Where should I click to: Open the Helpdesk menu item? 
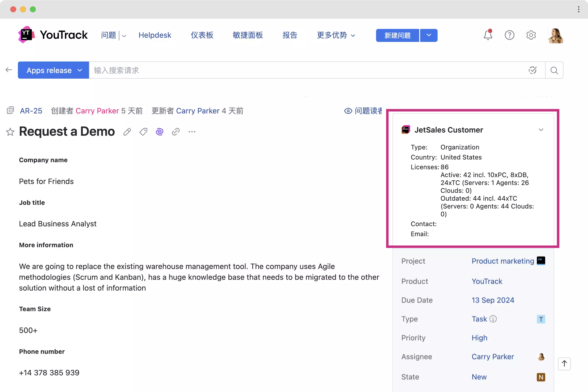pyautogui.click(x=155, y=35)
